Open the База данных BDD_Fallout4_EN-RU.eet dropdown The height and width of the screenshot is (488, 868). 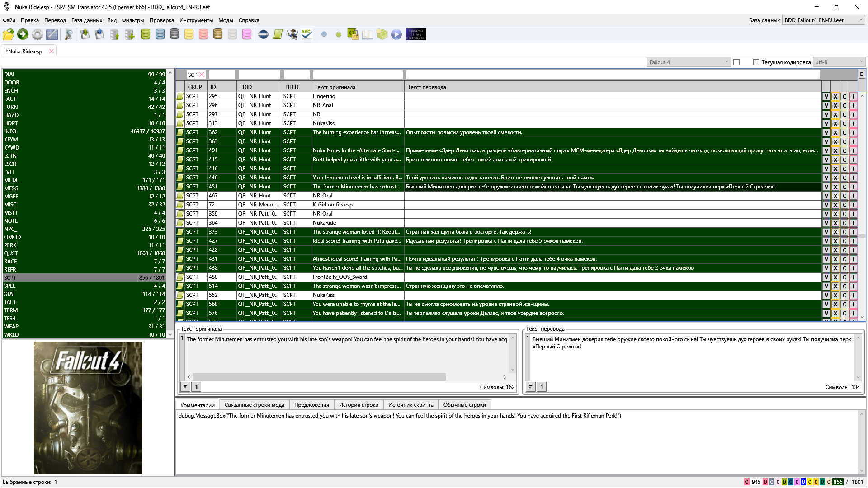[x=823, y=20]
